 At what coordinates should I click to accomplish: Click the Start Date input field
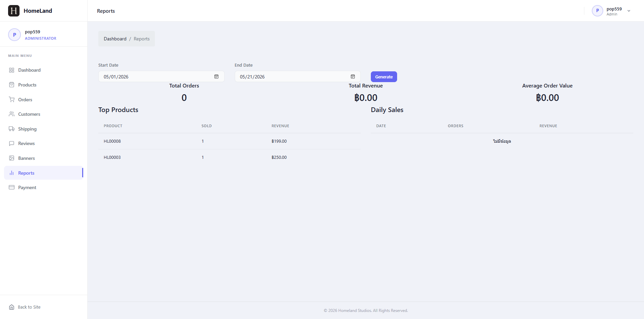[161, 77]
